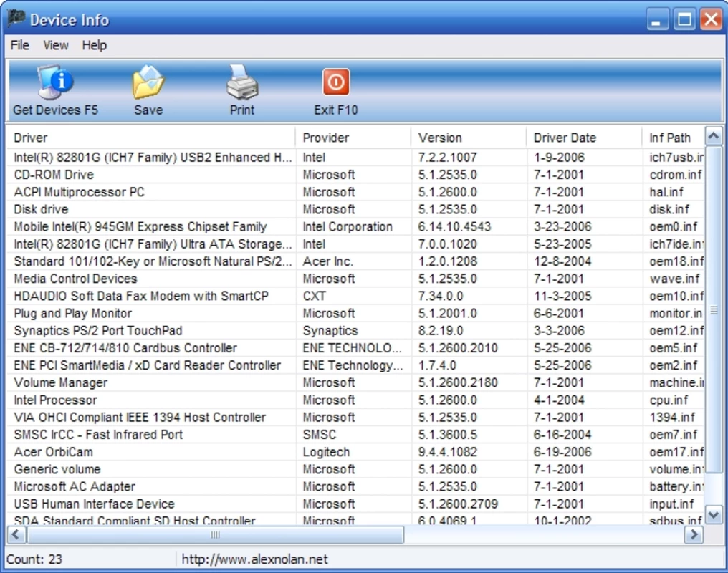The image size is (728, 573).
Task: Select the Plug and Play Monitor row
Action: (355, 313)
